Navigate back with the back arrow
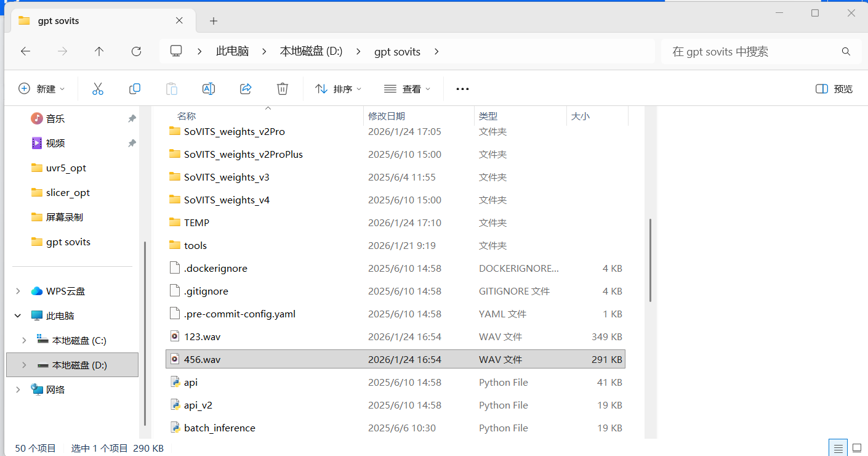Image resolution: width=868 pixels, height=456 pixels. pos(25,52)
